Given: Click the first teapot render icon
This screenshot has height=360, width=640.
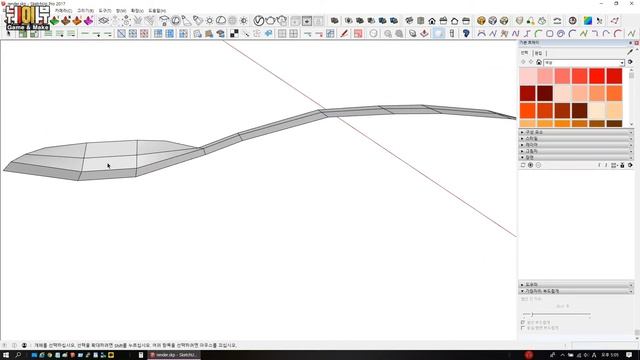Looking at the screenshot, I should (x=270, y=20).
